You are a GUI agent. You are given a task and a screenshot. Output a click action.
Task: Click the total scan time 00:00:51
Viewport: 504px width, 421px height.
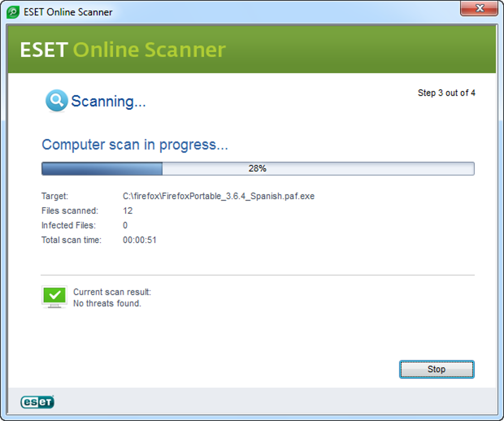(139, 240)
